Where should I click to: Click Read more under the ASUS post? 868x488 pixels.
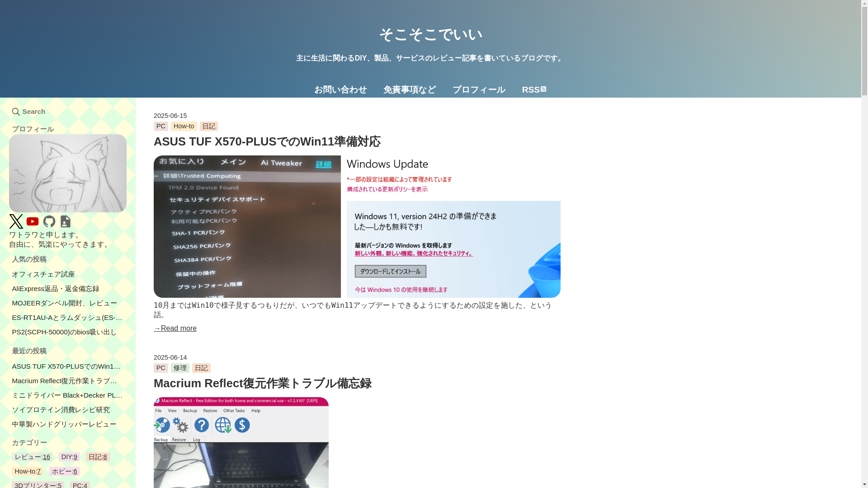[x=175, y=328]
